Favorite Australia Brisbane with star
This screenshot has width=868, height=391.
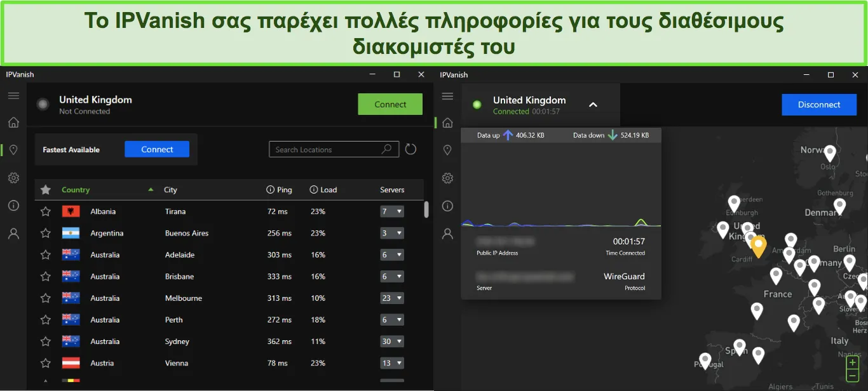(45, 276)
